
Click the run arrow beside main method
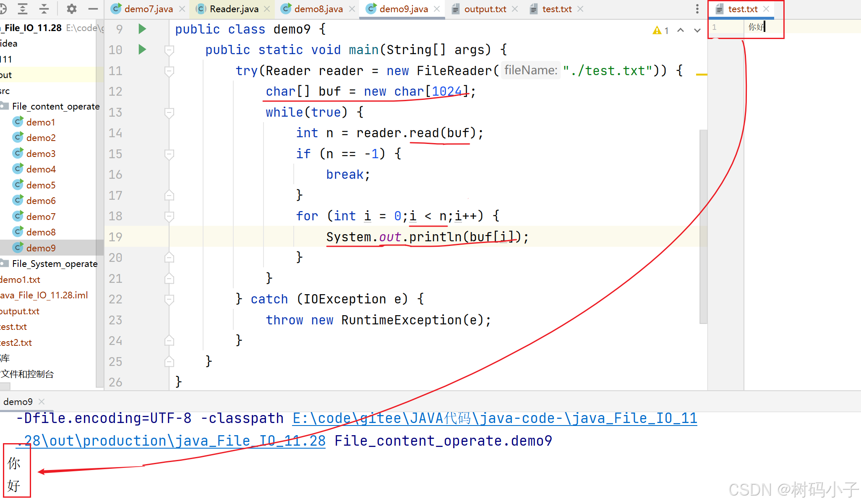pos(142,50)
